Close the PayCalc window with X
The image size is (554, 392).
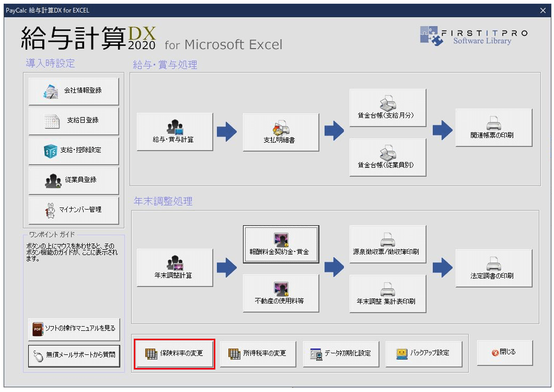pos(543,10)
